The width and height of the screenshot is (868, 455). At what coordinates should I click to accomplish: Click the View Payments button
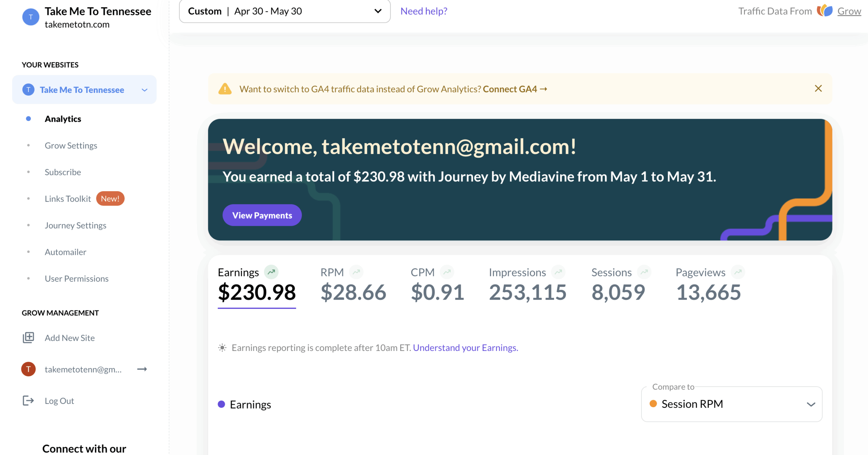pyautogui.click(x=262, y=215)
